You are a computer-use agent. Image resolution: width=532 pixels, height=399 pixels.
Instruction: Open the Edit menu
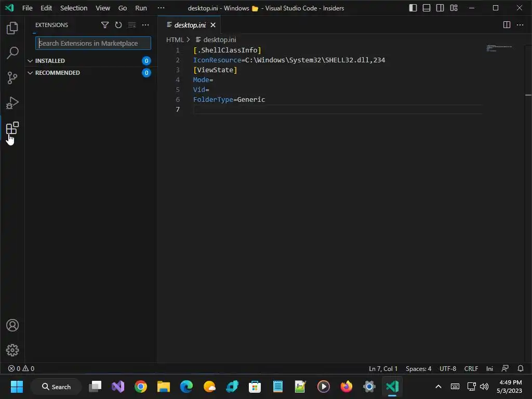point(46,8)
